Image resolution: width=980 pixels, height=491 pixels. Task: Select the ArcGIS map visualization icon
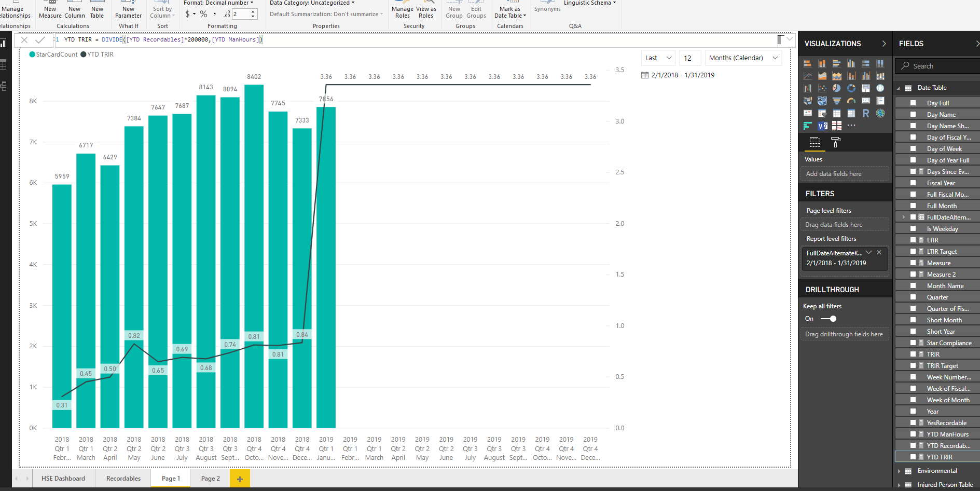point(880,113)
